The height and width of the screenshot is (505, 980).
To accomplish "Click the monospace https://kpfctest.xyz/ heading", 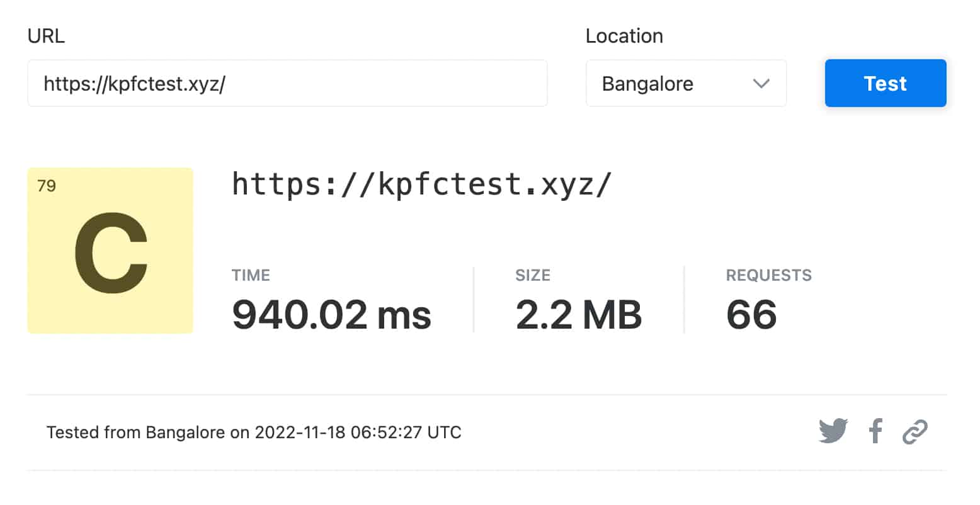I will (421, 184).
